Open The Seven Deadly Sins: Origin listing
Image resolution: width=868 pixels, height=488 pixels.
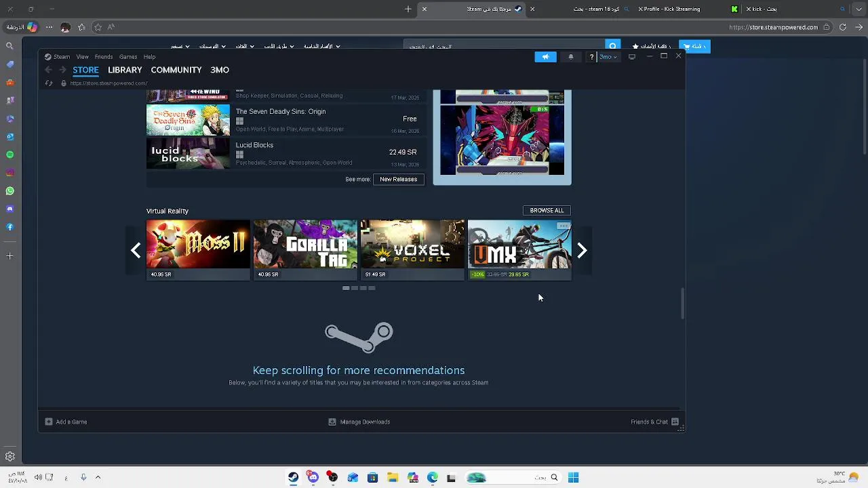pos(285,119)
